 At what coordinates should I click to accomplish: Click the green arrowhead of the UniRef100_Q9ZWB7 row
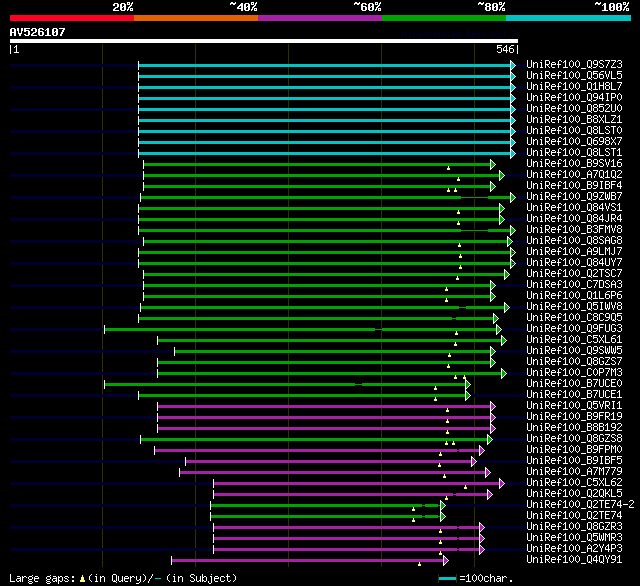(x=513, y=198)
